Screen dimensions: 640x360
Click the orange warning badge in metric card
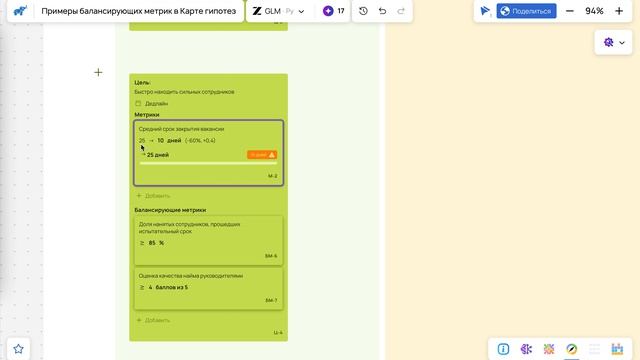pyautogui.click(x=262, y=155)
